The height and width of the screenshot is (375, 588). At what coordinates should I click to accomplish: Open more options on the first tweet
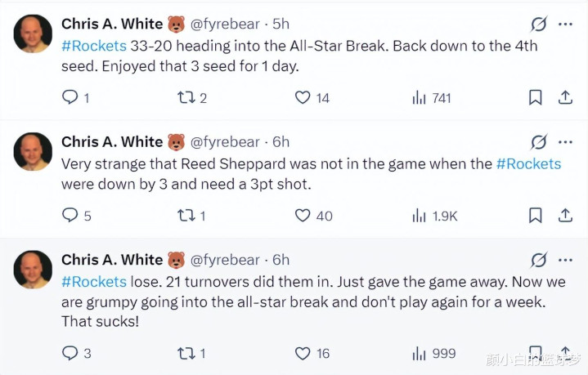(x=565, y=25)
